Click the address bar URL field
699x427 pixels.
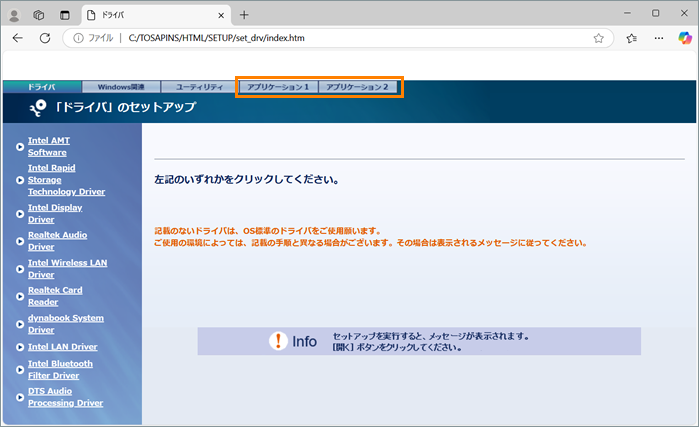pos(339,38)
